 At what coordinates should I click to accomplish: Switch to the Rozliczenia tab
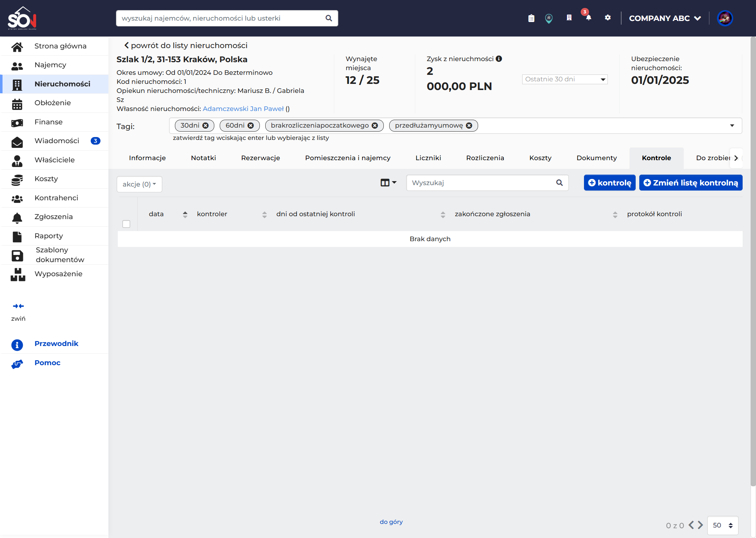click(485, 158)
